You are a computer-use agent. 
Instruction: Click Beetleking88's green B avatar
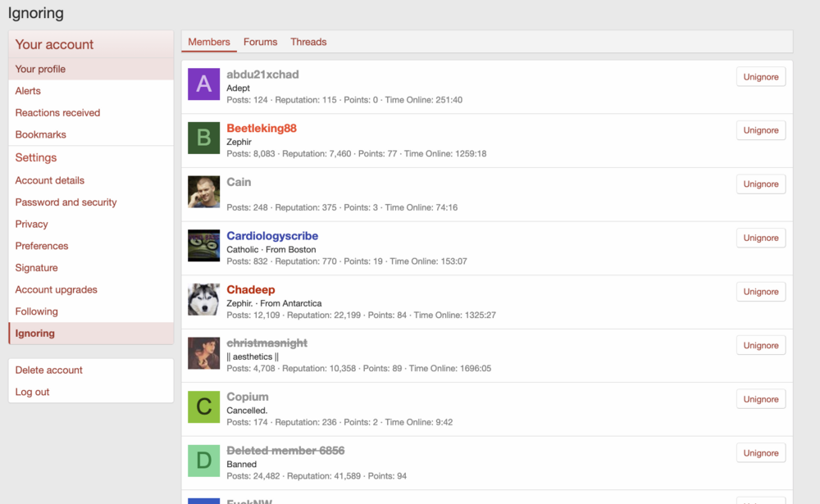[203, 138]
